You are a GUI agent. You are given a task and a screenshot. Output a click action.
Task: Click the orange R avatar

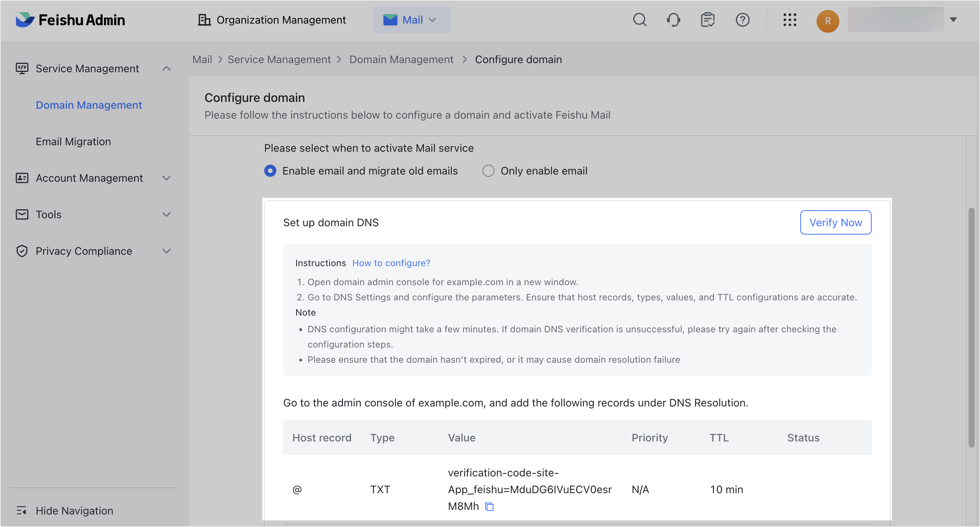(x=828, y=21)
